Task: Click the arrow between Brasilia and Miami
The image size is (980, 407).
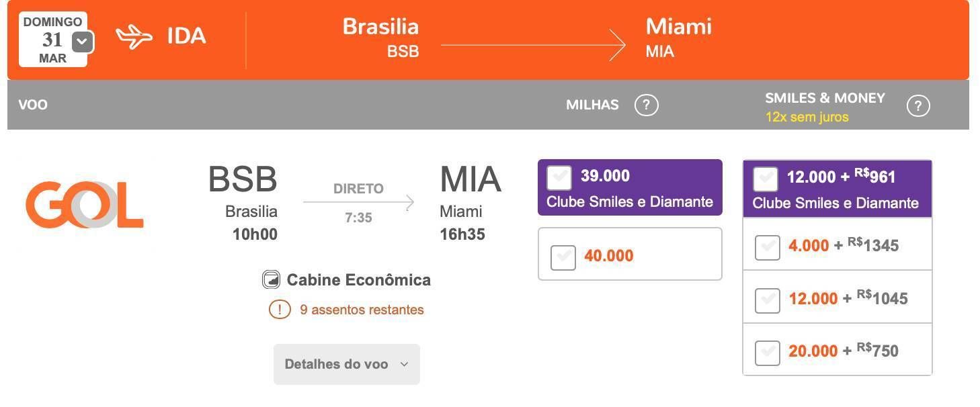Action: [533, 45]
